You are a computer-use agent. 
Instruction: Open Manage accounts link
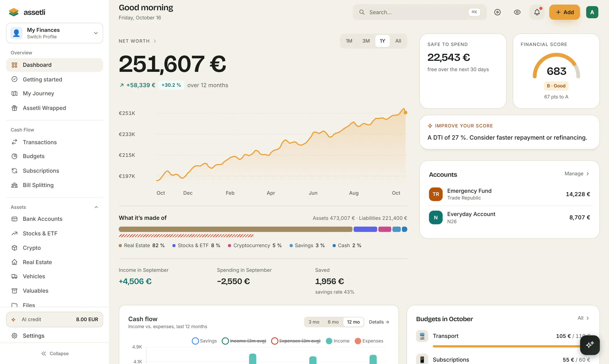[x=577, y=174]
